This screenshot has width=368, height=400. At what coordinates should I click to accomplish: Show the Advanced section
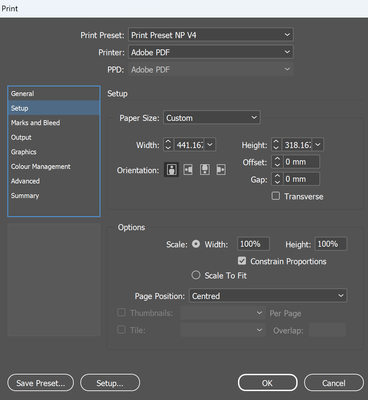click(54, 181)
